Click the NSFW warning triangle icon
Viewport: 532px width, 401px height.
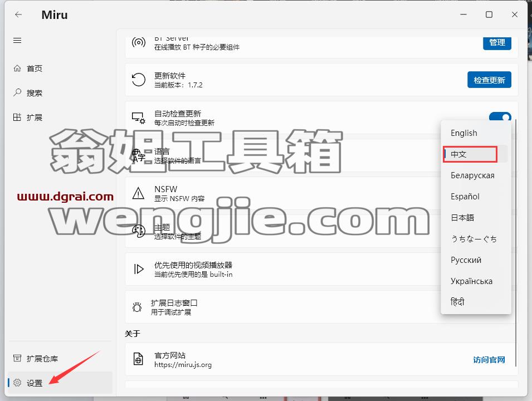pyautogui.click(x=138, y=193)
